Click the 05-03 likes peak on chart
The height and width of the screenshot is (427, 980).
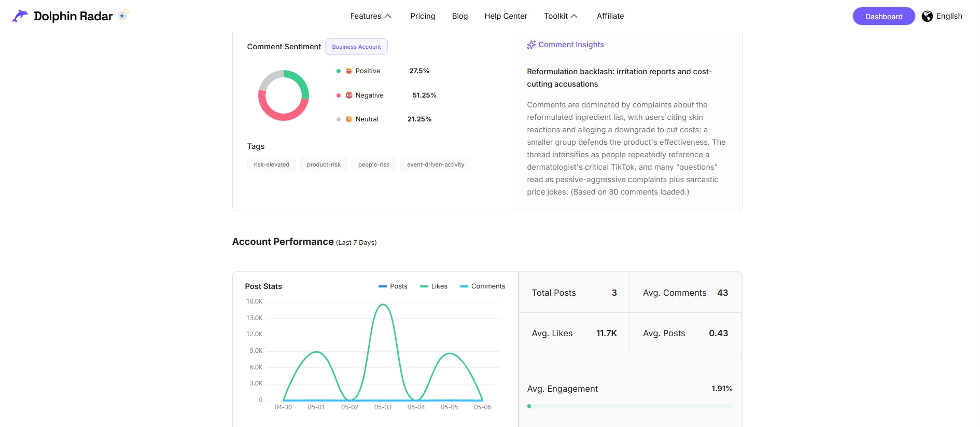(383, 305)
